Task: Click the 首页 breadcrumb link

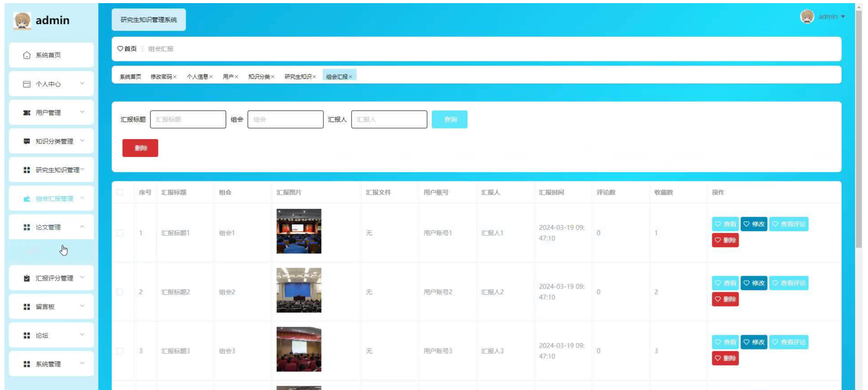Action: tap(130, 49)
